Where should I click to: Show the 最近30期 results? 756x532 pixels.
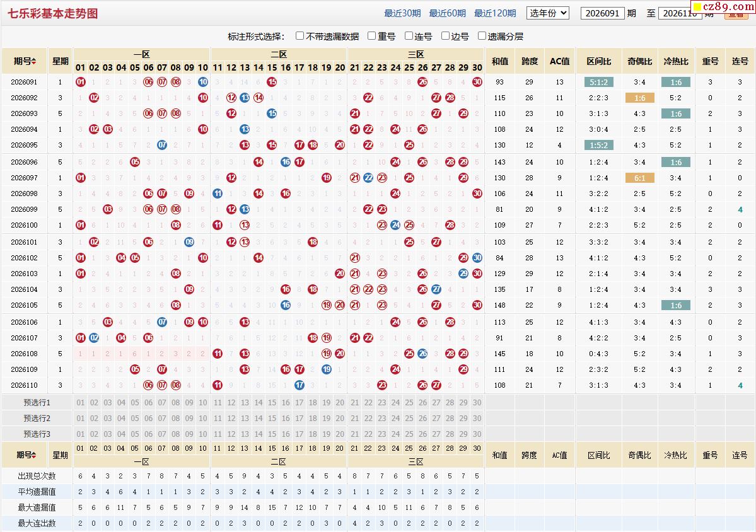[402, 13]
